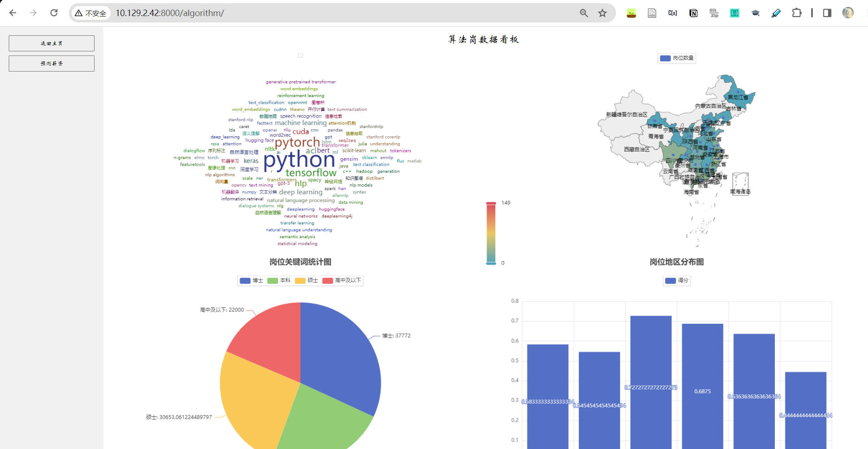Open the Extensions puzzle-piece menu

click(797, 13)
